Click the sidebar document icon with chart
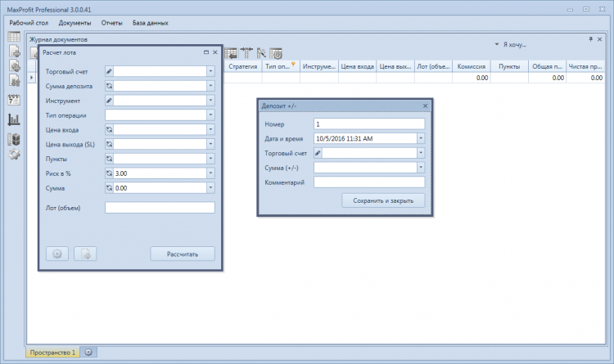This screenshot has width=614, height=364. click(x=15, y=80)
